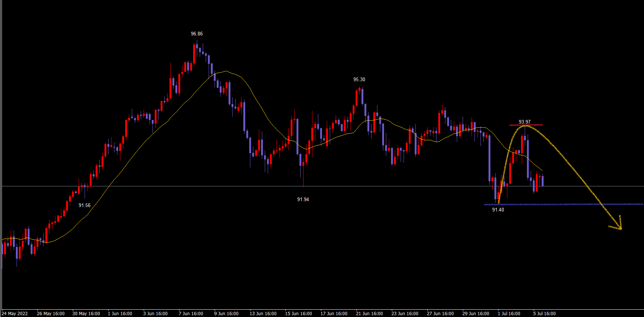Click the 5 Jul 16:00 time label
The height and width of the screenshot is (317, 644).
[x=544, y=313]
